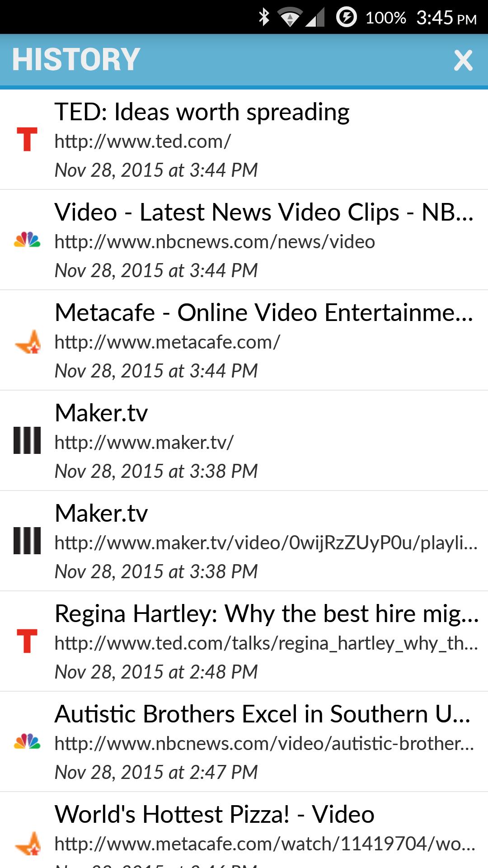This screenshot has width=488, height=868.
Task: Tap the 3:45 PM clock in the status bar
Action: [x=446, y=18]
